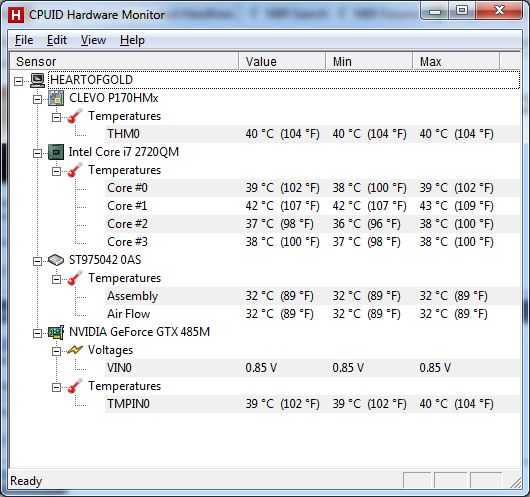Click the Sensor column header
The image size is (530, 497).
coord(124,62)
